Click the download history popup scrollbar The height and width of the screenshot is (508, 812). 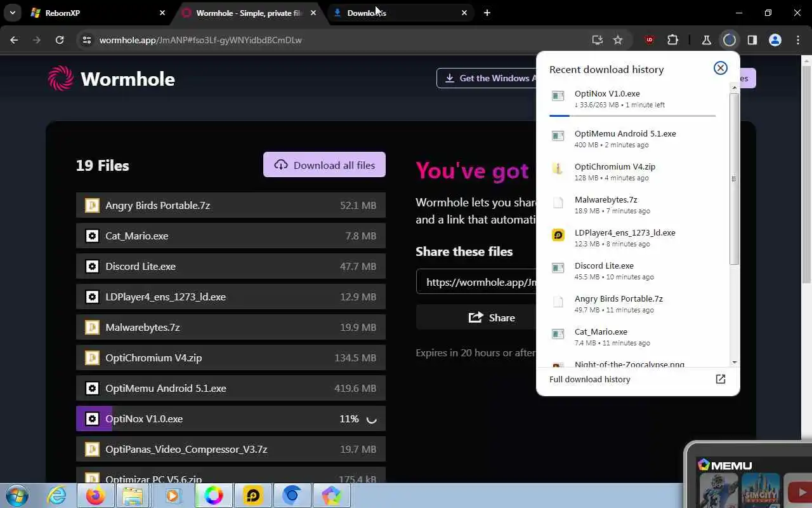coord(734,180)
